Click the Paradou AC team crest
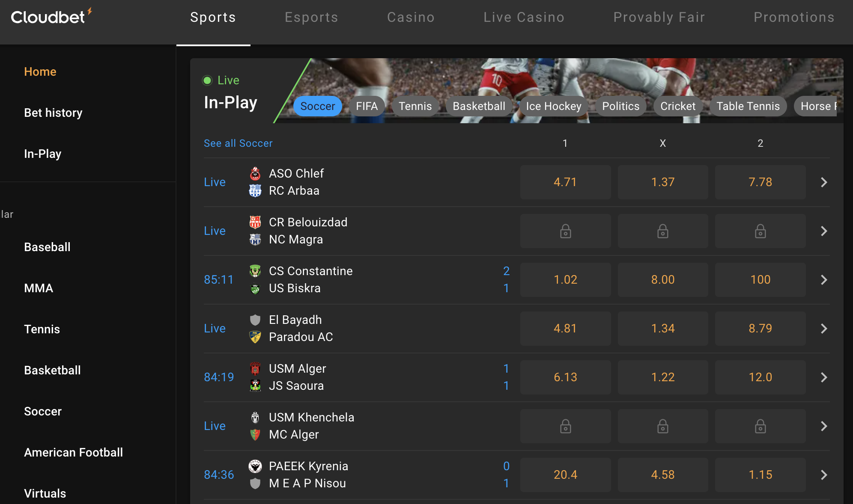The width and height of the screenshot is (853, 504). click(255, 337)
